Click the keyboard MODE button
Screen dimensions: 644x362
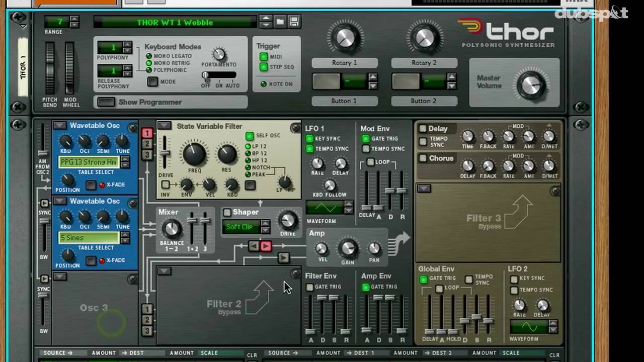152,81
